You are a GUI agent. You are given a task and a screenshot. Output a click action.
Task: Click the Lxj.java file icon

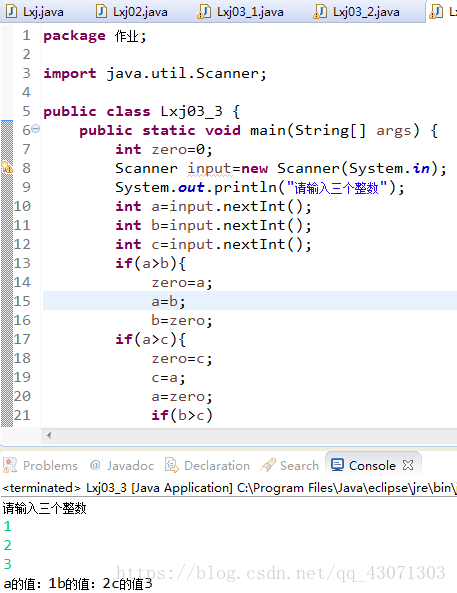[x=12, y=11]
